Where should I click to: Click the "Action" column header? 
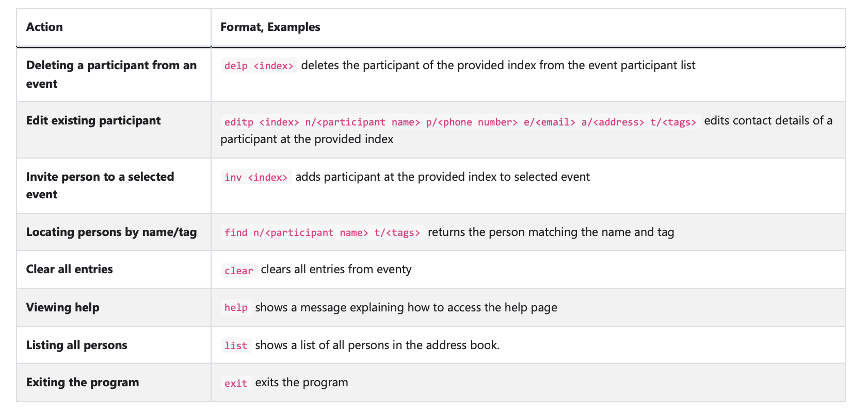44,27
